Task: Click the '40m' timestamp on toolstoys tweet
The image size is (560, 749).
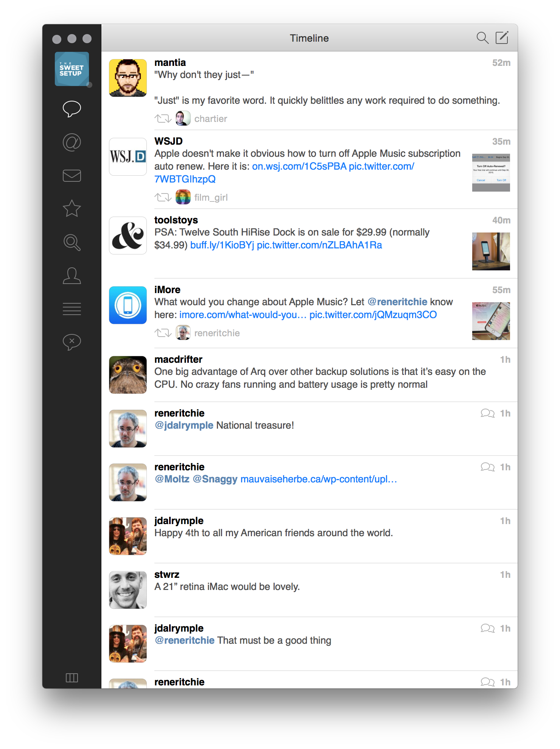Action: pyautogui.click(x=501, y=220)
